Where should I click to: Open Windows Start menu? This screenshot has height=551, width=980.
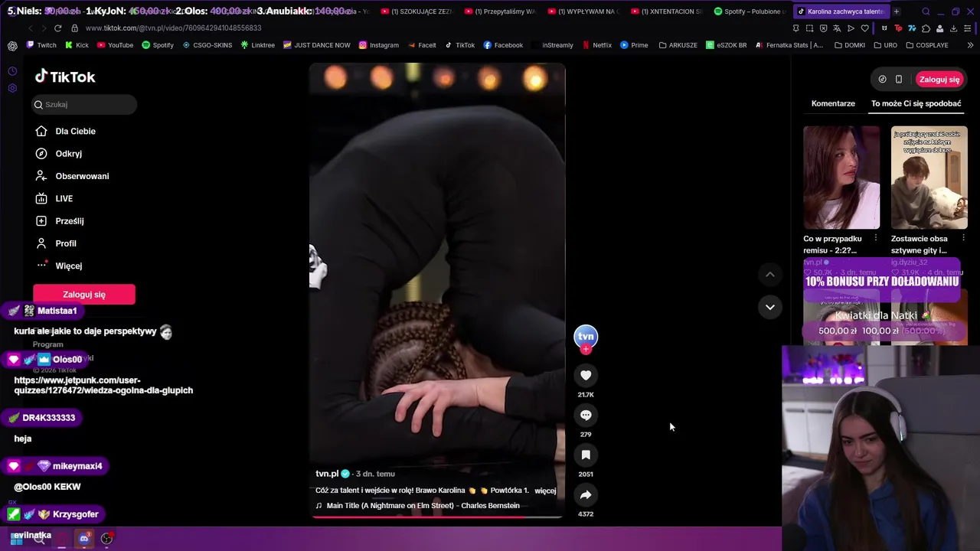16,539
